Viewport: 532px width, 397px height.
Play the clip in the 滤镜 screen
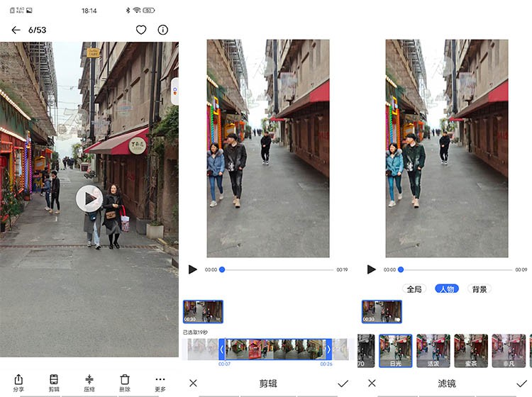pyautogui.click(x=372, y=269)
